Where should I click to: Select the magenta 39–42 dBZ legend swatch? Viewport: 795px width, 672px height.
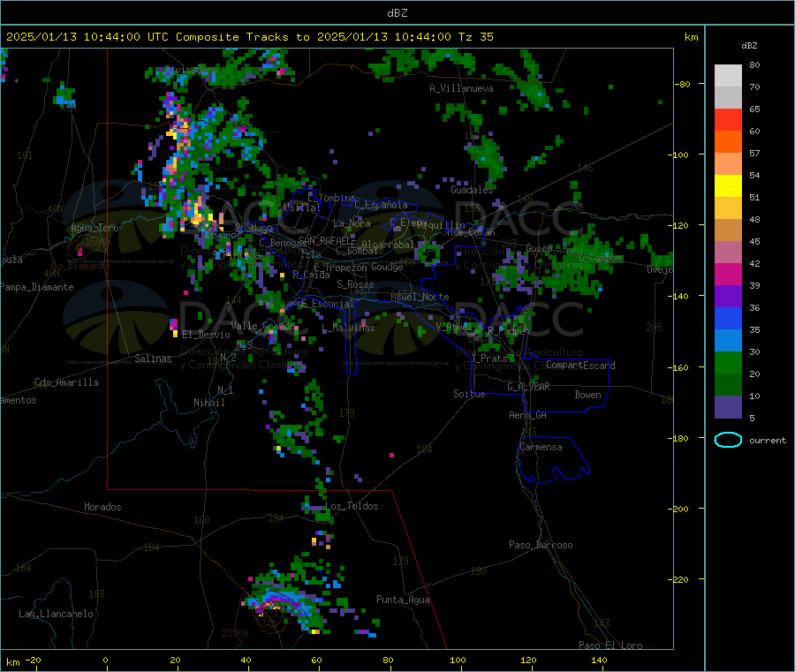728,274
